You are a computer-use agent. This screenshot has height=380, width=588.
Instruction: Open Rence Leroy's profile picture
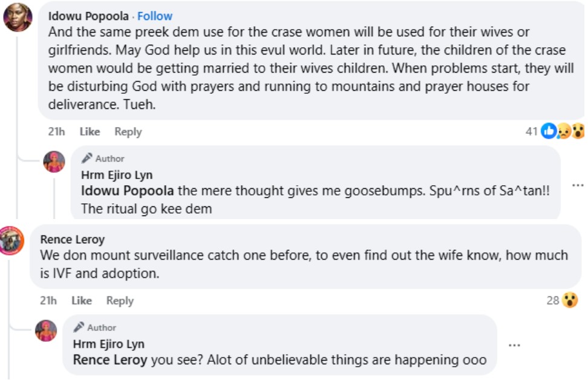point(12,241)
